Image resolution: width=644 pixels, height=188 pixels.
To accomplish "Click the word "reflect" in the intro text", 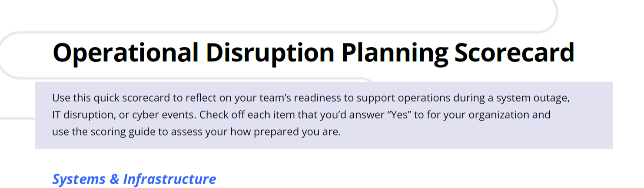I will click(x=202, y=98).
